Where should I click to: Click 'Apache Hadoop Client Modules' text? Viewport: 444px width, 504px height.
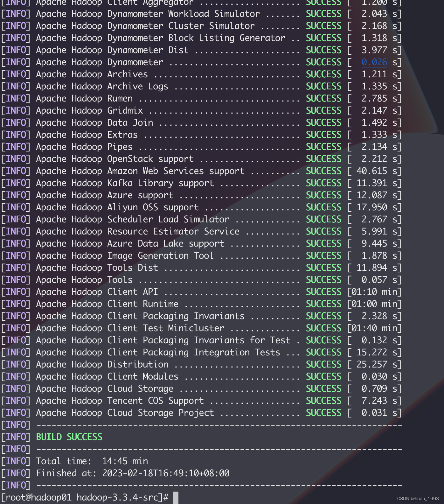tap(107, 376)
